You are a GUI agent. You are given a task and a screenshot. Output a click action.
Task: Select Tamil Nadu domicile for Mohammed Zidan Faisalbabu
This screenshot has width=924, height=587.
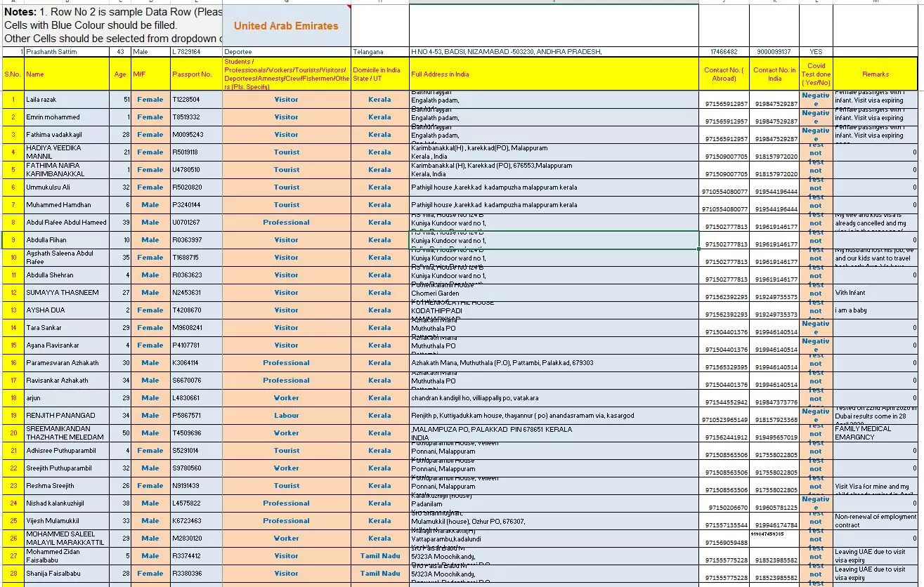379,556
